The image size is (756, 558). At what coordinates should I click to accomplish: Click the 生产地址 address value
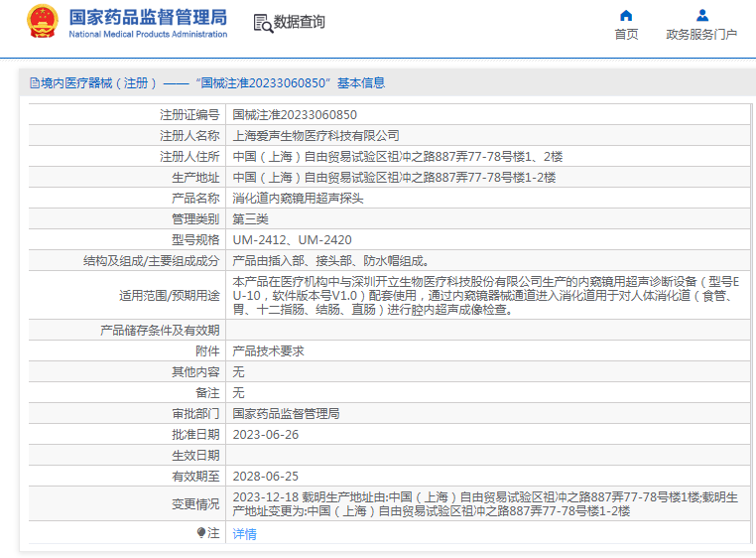coord(394,177)
